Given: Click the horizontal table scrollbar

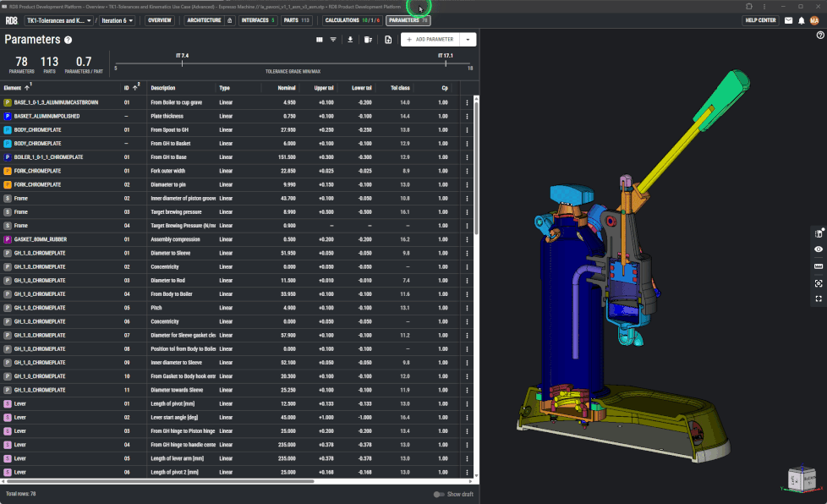Looking at the screenshot, I should coord(159,481).
